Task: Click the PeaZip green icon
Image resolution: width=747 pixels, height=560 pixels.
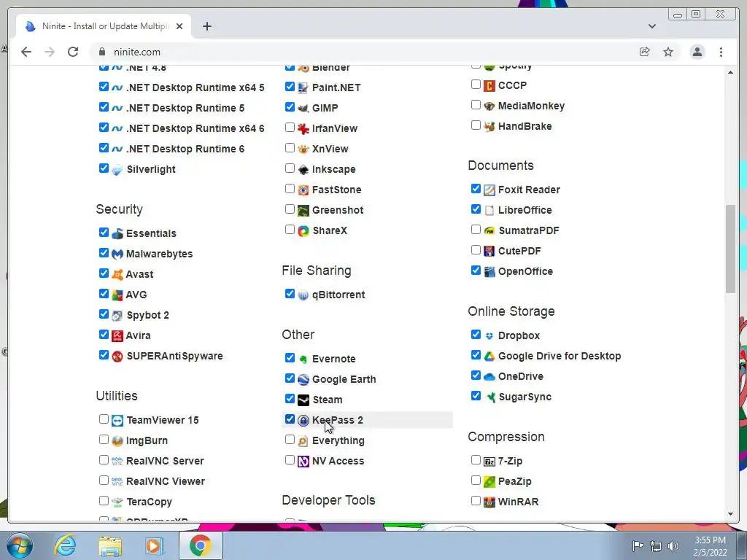Action: pos(489,481)
